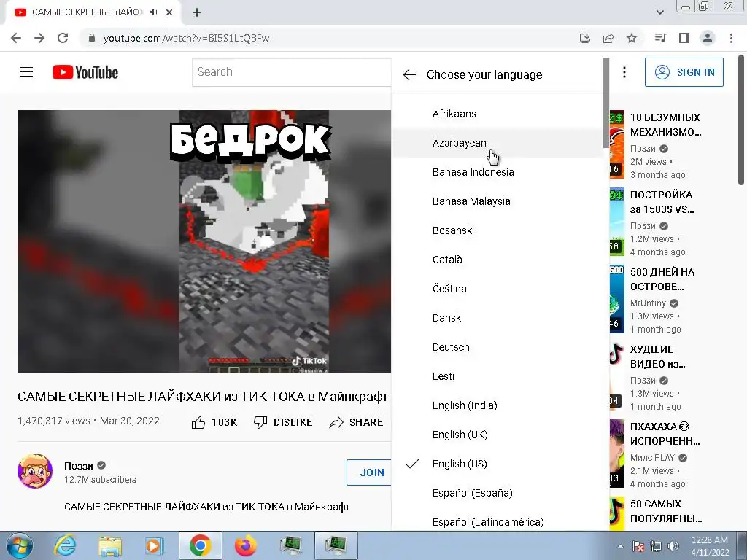Toggle the Chrome side panel
Image resolution: width=747 pixels, height=560 pixels.
684,38
